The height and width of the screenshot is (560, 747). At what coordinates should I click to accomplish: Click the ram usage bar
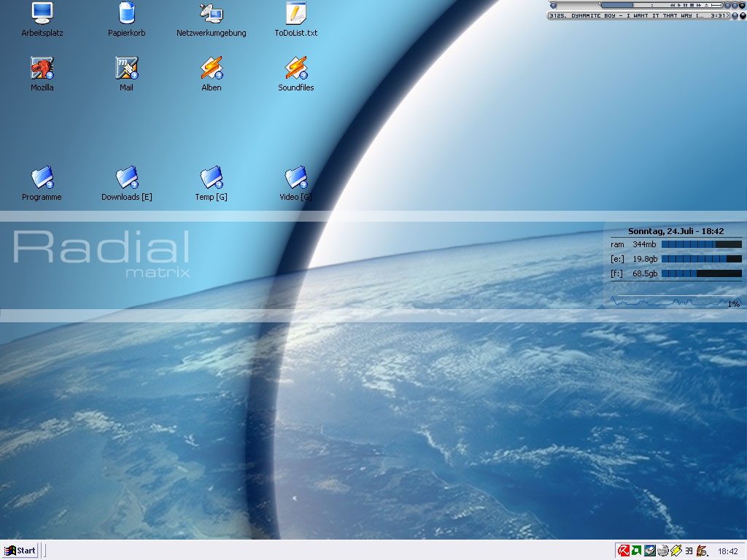tap(701, 244)
